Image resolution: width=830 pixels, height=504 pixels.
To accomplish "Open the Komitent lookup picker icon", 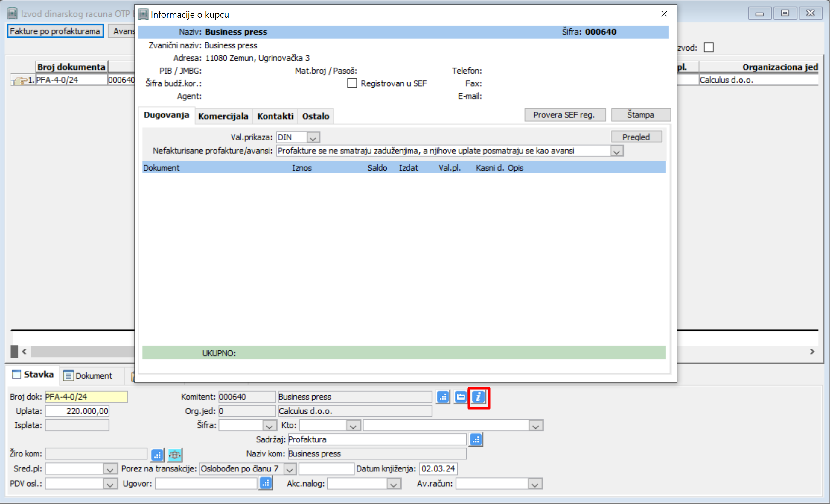I will (x=443, y=397).
